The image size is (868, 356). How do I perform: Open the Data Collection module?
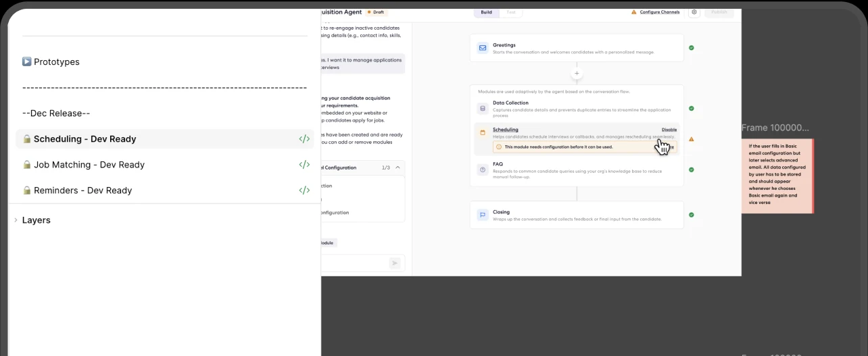click(577, 108)
